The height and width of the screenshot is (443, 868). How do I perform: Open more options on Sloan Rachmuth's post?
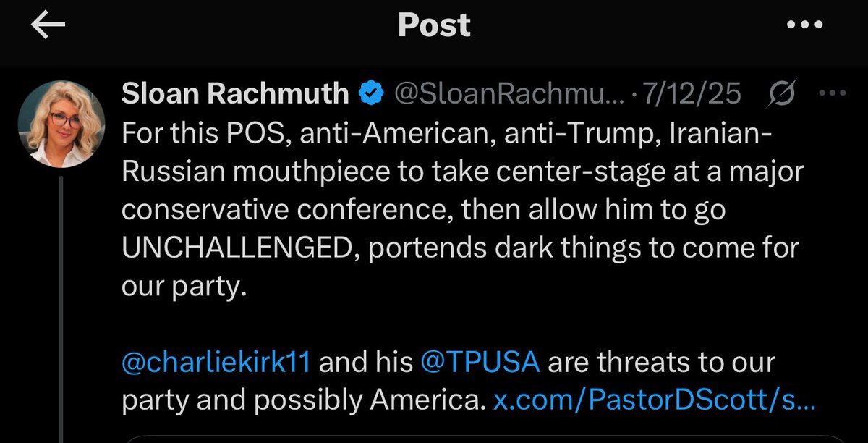pyautogui.click(x=831, y=93)
